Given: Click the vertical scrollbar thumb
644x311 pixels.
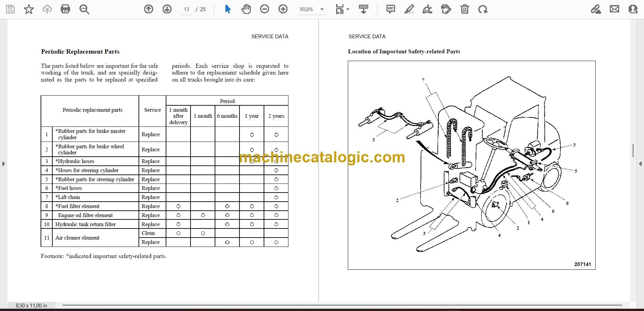Looking at the screenshot, I should [633, 151].
